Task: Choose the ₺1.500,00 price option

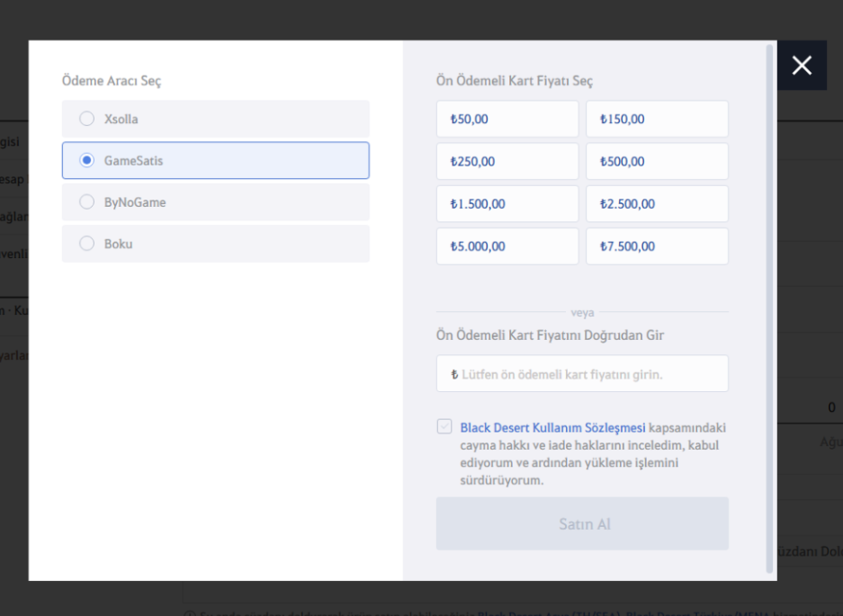Action: pyautogui.click(x=507, y=204)
